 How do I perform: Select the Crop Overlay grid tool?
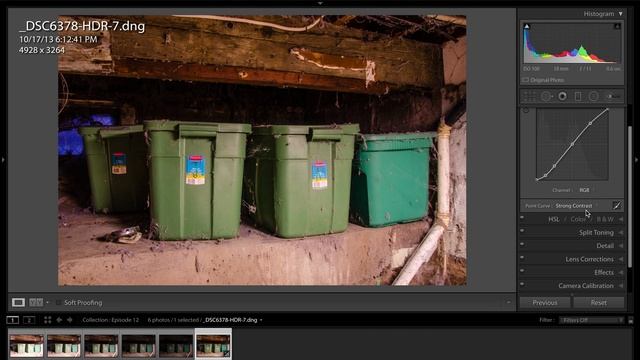pos(530,96)
